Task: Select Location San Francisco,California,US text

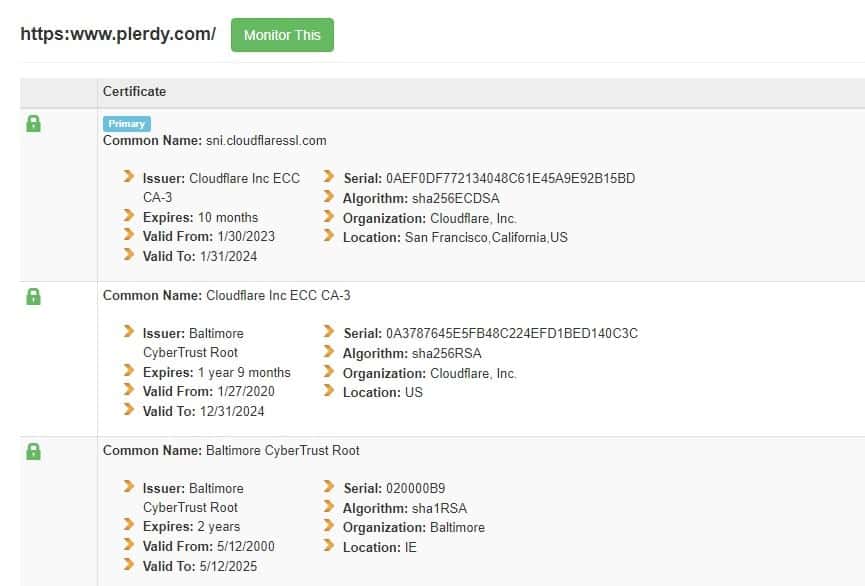Action: [455, 238]
